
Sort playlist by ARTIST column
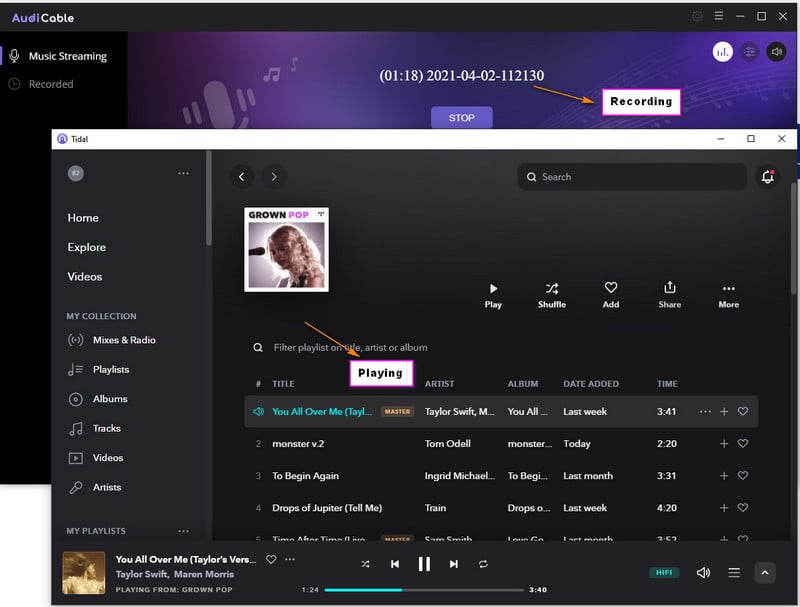point(439,384)
